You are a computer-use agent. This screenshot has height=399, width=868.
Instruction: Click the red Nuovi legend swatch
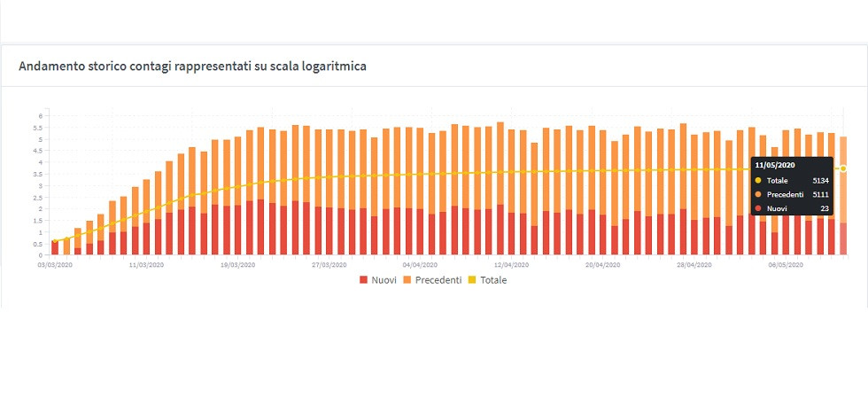click(x=364, y=280)
